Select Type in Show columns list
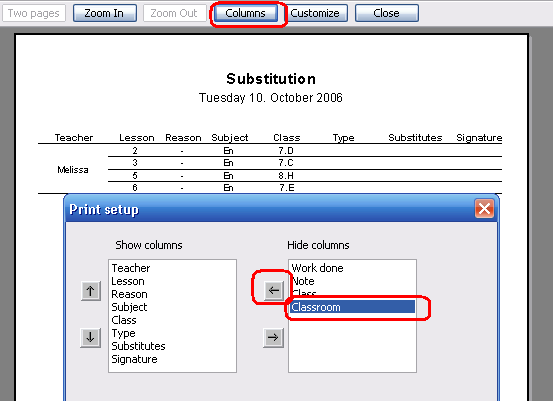 point(123,333)
